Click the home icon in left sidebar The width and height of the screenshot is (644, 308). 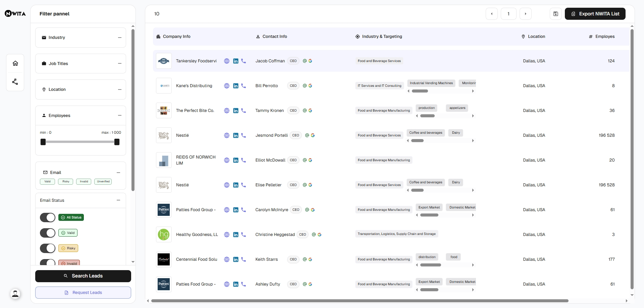click(15, 63)
